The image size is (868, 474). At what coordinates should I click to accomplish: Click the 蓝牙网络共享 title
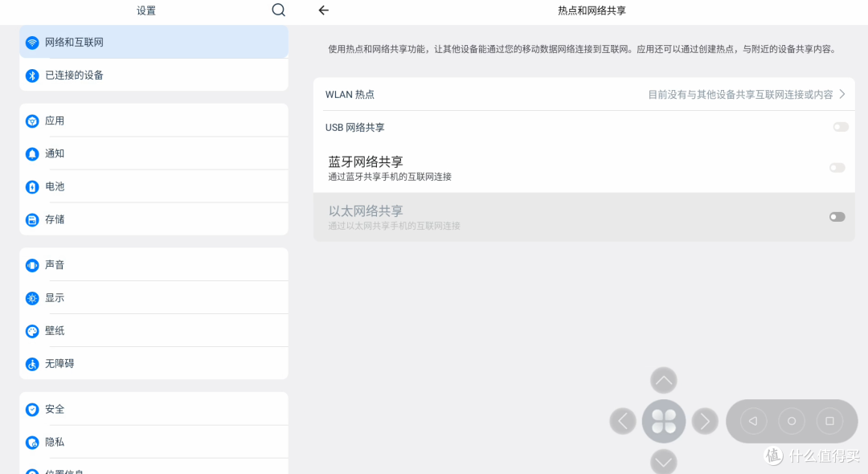[366, 161]
